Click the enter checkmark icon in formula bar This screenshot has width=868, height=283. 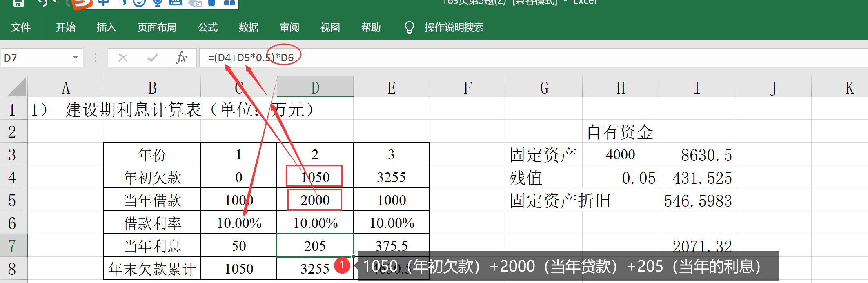coord(152,58)
